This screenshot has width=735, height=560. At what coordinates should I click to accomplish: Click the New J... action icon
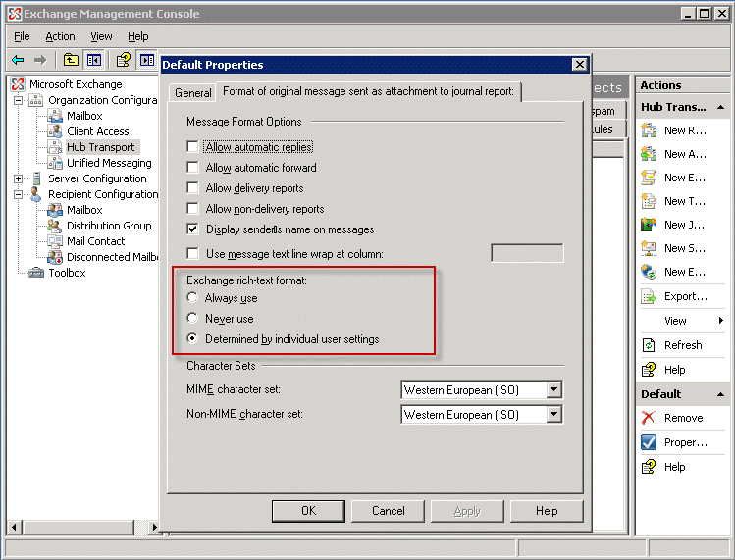coord(649,225)
